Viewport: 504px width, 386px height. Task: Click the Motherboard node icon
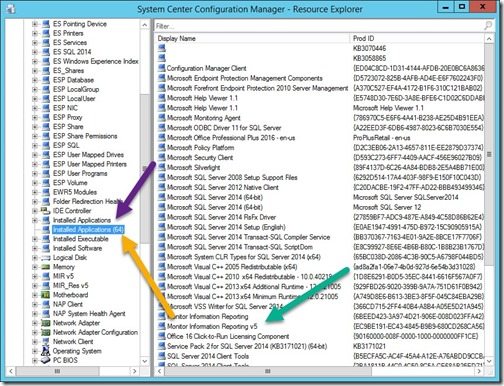pyautogui.click(x=45, y=295)
